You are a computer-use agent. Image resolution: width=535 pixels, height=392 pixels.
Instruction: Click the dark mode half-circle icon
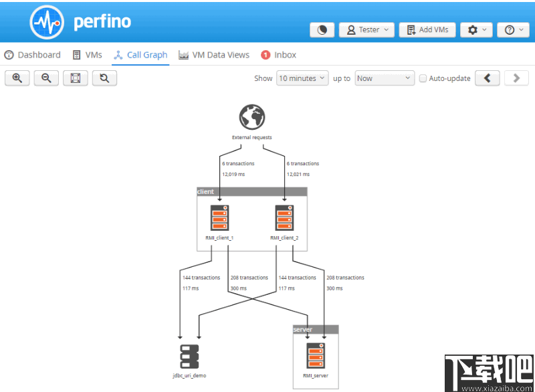[322, 29]
